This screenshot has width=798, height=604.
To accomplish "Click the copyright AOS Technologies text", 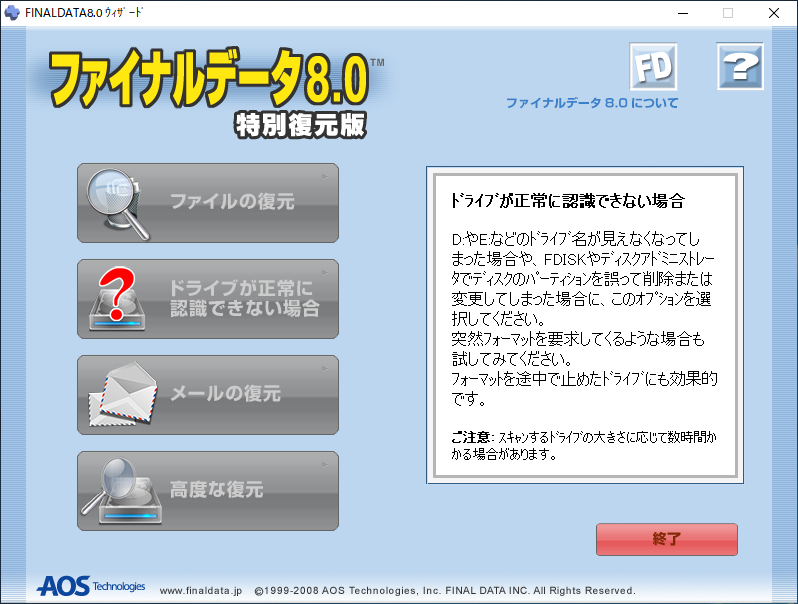I will click(x=445, y=591).
